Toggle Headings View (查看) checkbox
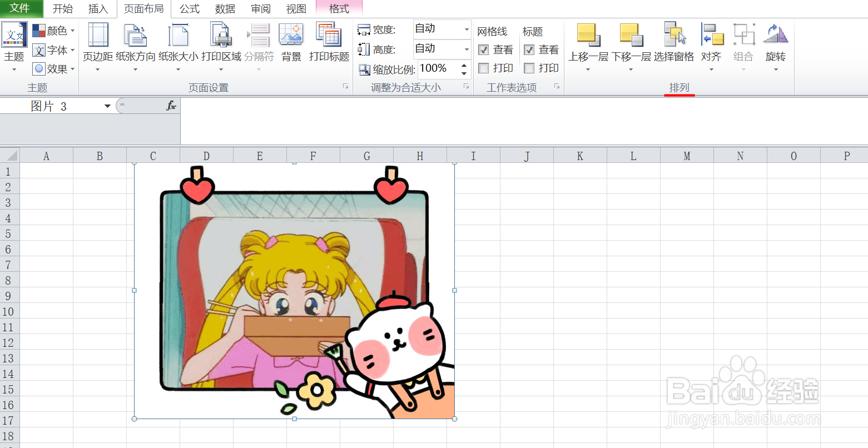 point(529,50)
